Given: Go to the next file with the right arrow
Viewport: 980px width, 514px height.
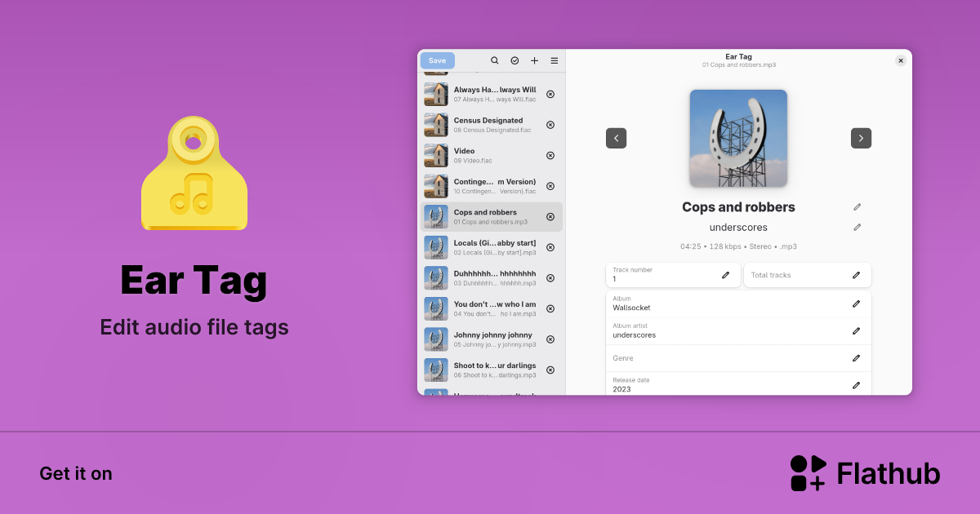Looking at the screenshot, I should coord(861,138).
